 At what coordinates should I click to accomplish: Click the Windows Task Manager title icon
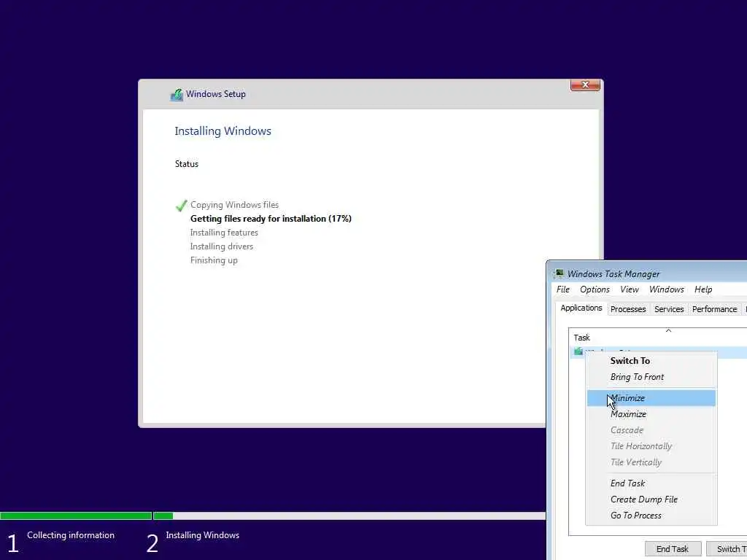point(558,274)
